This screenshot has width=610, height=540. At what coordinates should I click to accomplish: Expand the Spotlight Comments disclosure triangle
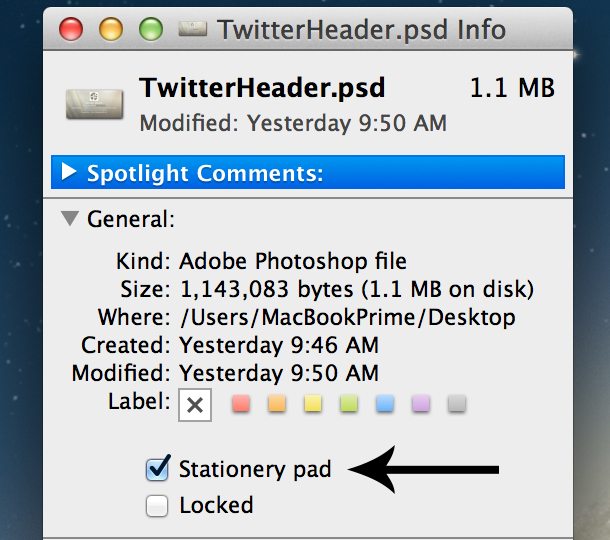(69, 172)
